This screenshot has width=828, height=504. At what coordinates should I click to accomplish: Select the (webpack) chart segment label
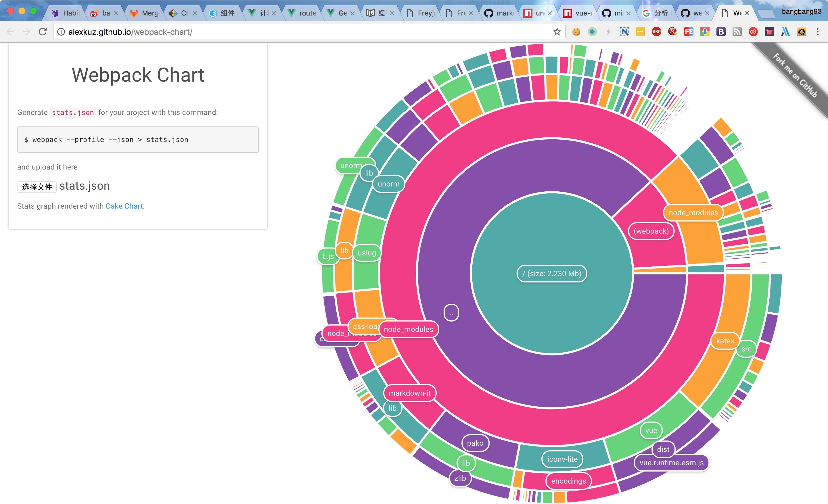click(x=651, y=231)
